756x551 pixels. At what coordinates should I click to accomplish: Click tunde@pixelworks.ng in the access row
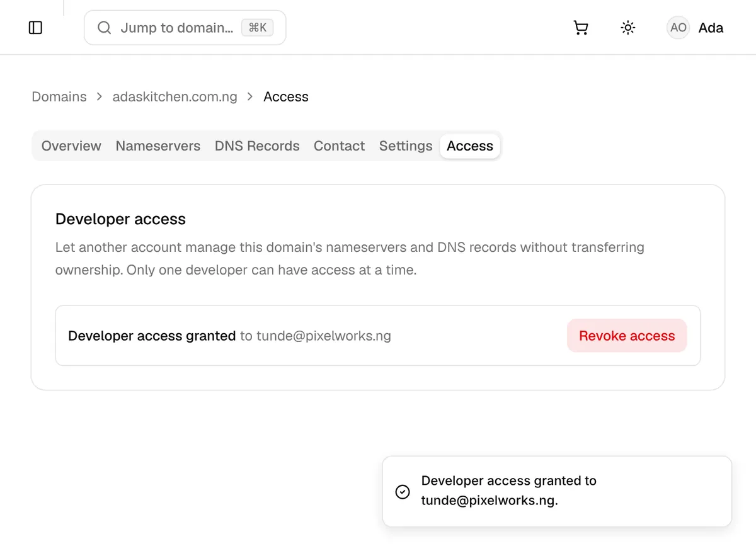(324, 336)
